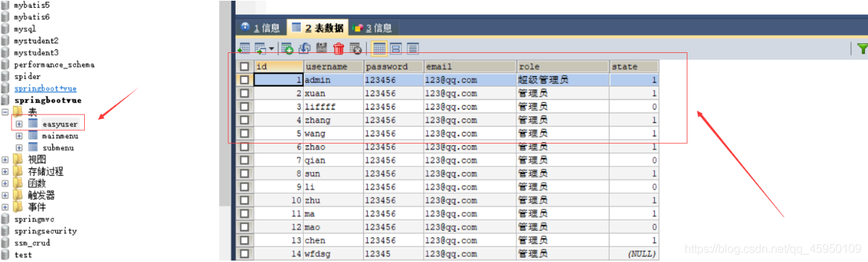Check the row checkbox for wfdsg
This screenshot has height=262, width=868.
[244, 254]
